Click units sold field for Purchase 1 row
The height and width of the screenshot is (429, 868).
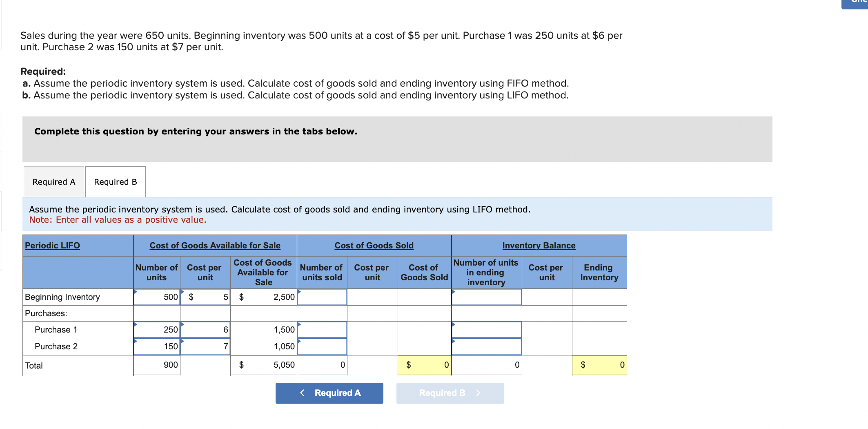(x=322, y=330)
